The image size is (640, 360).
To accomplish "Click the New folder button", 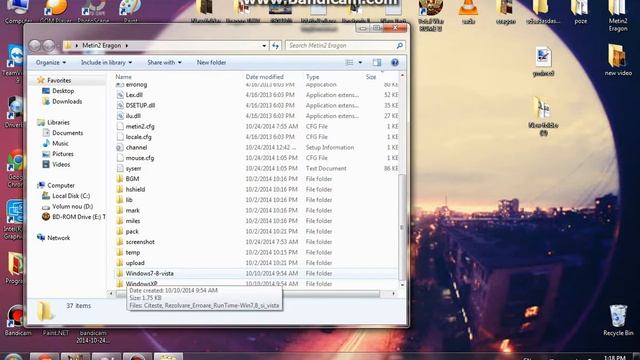I will tap(211, 62).
